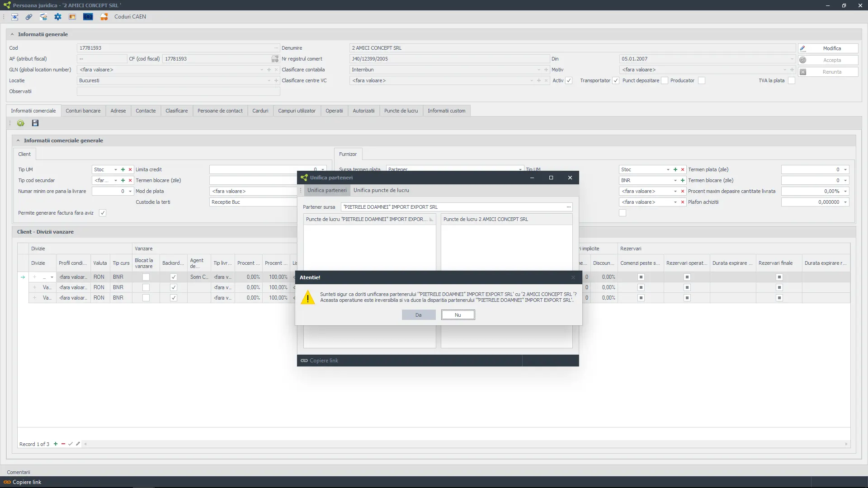Switch to Unifica puncte de lucru tab
Image resolution: width=868 pixels, height=488 pixels.
pos(382,190)
